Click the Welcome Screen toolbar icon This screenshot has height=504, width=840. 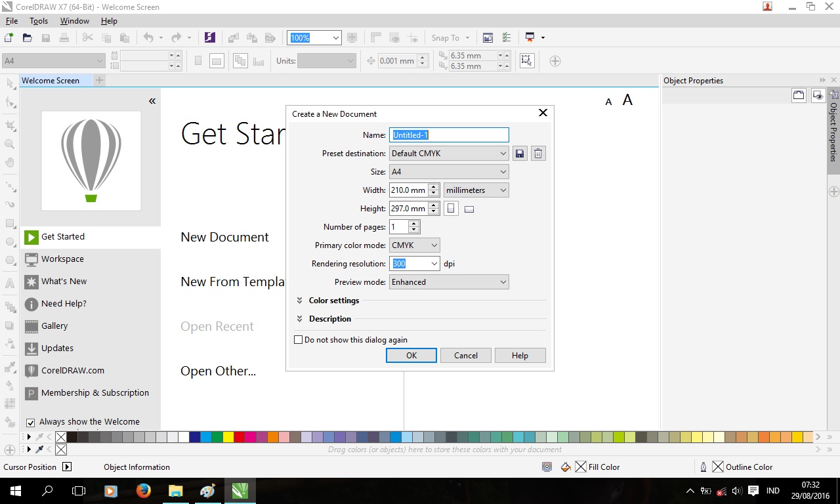488,38
